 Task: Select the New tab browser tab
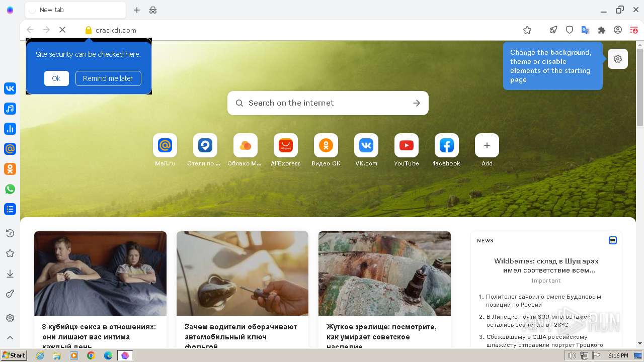(x=75, y=10)
